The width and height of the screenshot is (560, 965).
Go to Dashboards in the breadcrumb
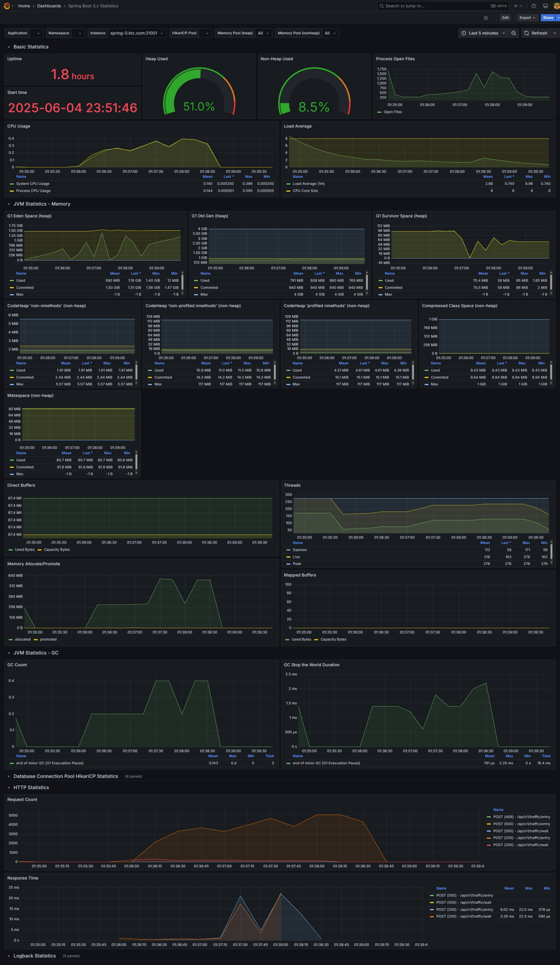pos(49,6)
